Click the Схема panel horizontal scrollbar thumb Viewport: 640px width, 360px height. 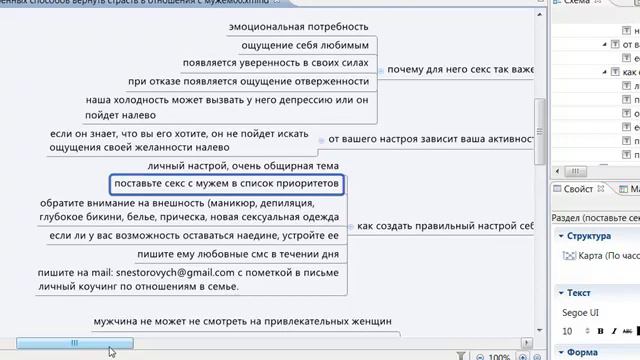click(576, 171)
